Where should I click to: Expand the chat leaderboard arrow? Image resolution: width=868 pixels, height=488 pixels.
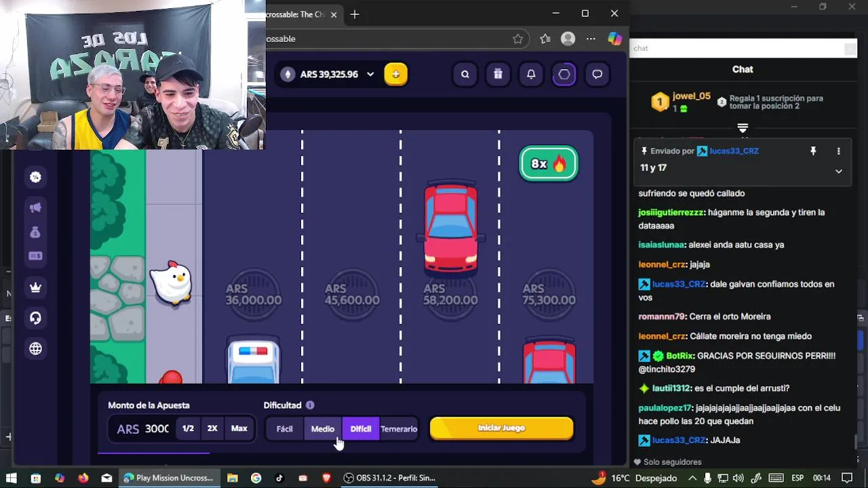coord(743,128)
